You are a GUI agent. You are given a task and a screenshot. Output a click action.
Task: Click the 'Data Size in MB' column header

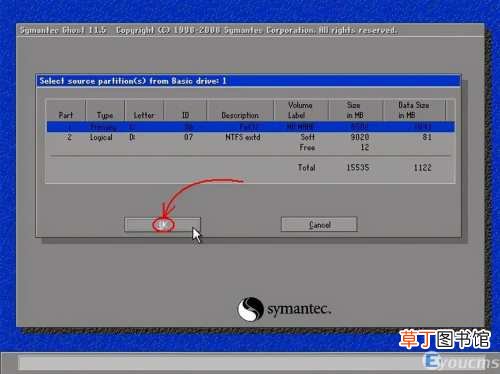pos(414,110)
